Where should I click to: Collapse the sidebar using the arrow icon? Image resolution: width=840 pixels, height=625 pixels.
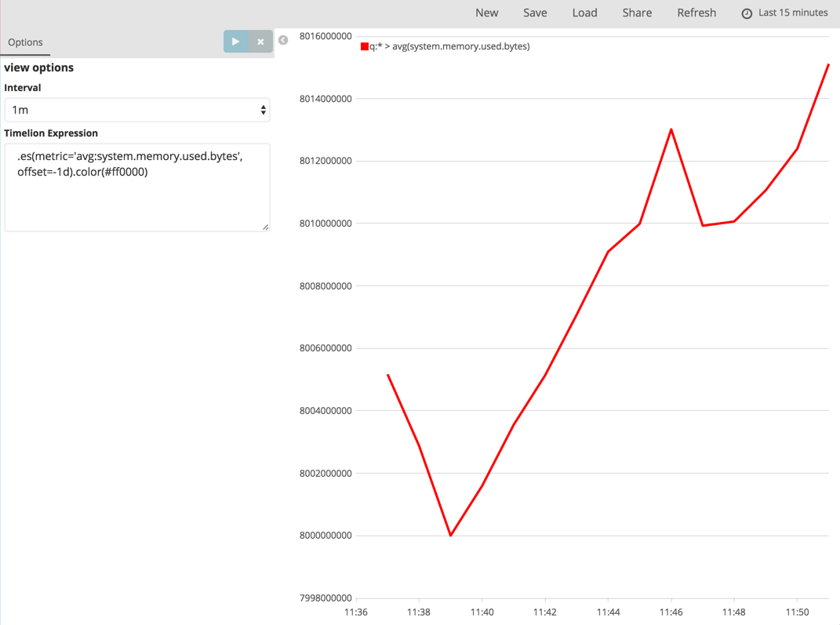point(283,40)
